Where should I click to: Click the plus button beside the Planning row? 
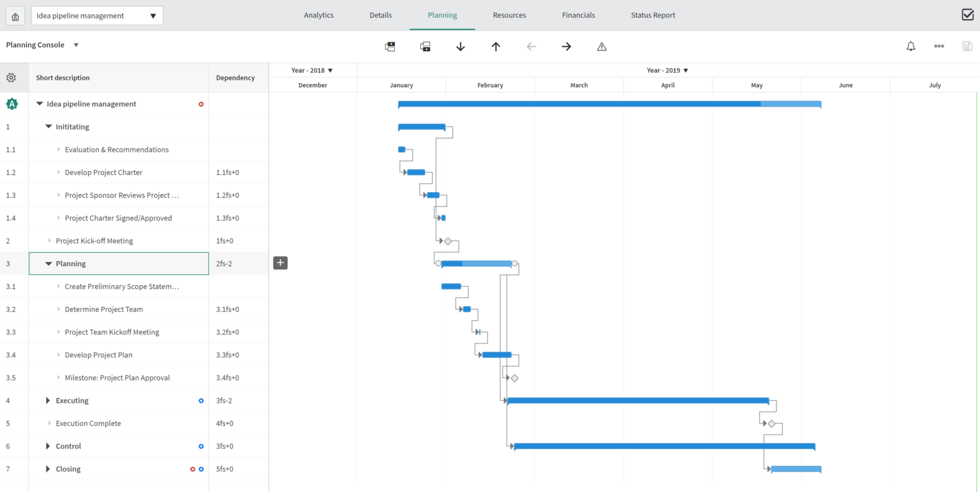[280, 262]
